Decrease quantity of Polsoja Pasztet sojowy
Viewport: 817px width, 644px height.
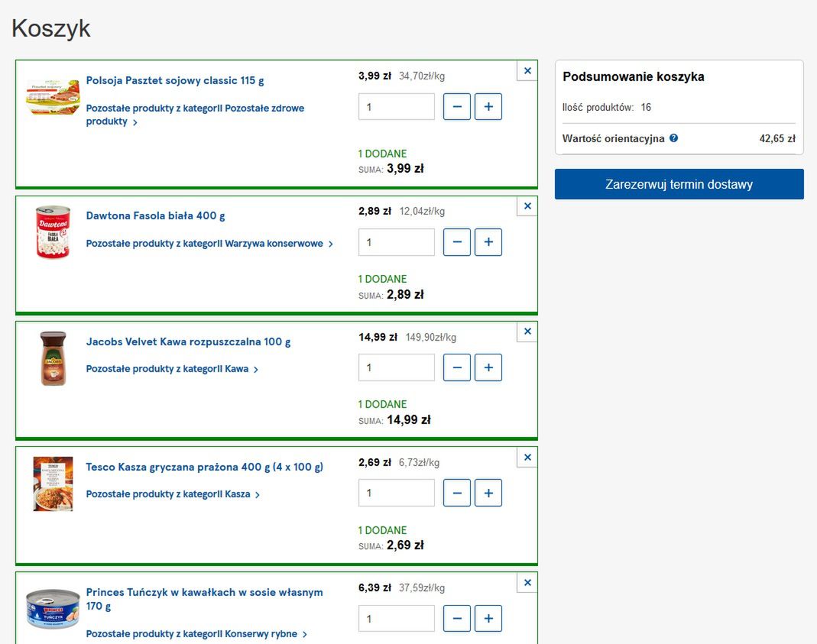[457, 107]
